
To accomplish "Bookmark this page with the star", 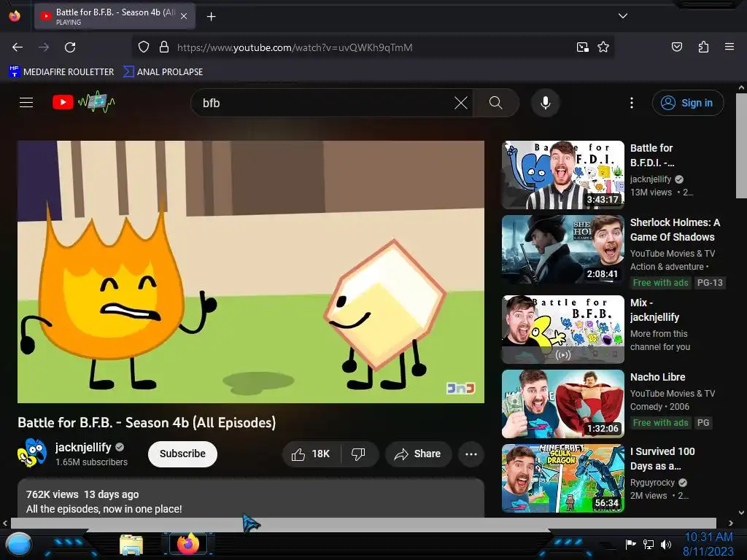I will point(603,47).
